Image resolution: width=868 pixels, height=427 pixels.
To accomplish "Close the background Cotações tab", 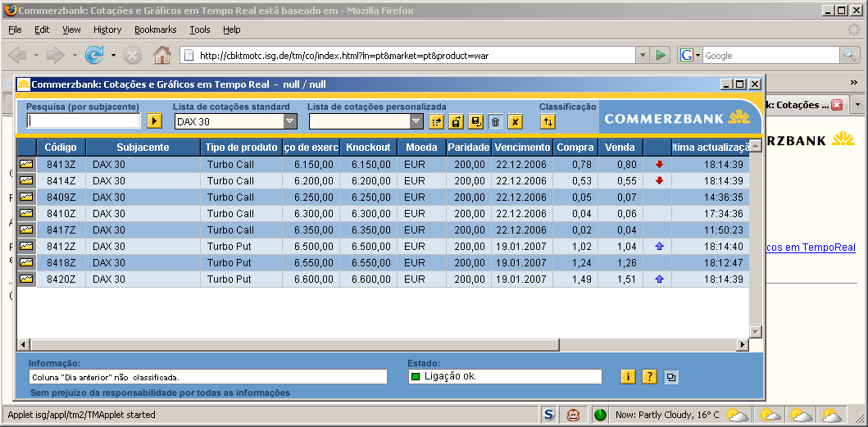I will click(837, 105).
